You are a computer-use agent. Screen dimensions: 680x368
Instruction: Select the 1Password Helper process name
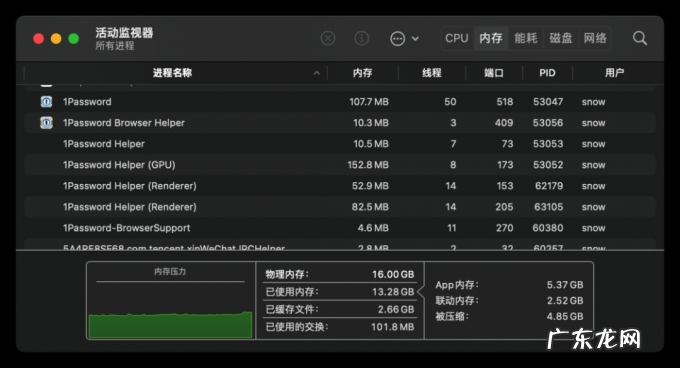(104, 144)
